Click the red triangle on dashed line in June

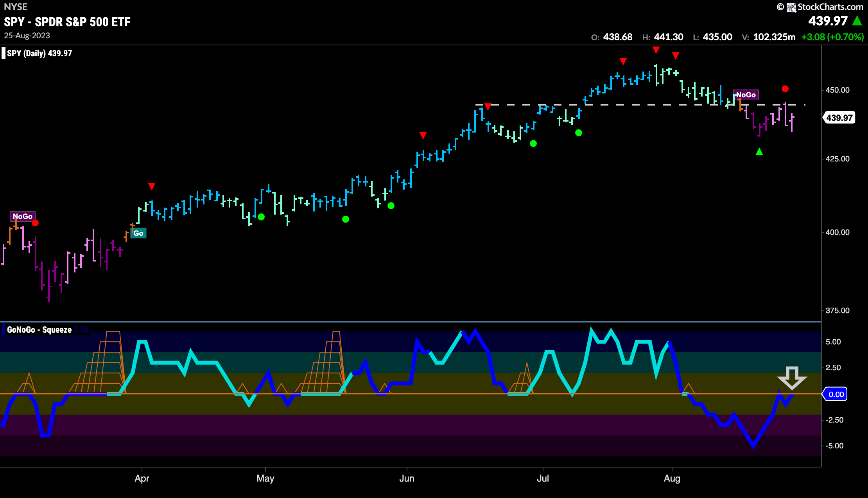pyautogui.click(x=488, y=106)
